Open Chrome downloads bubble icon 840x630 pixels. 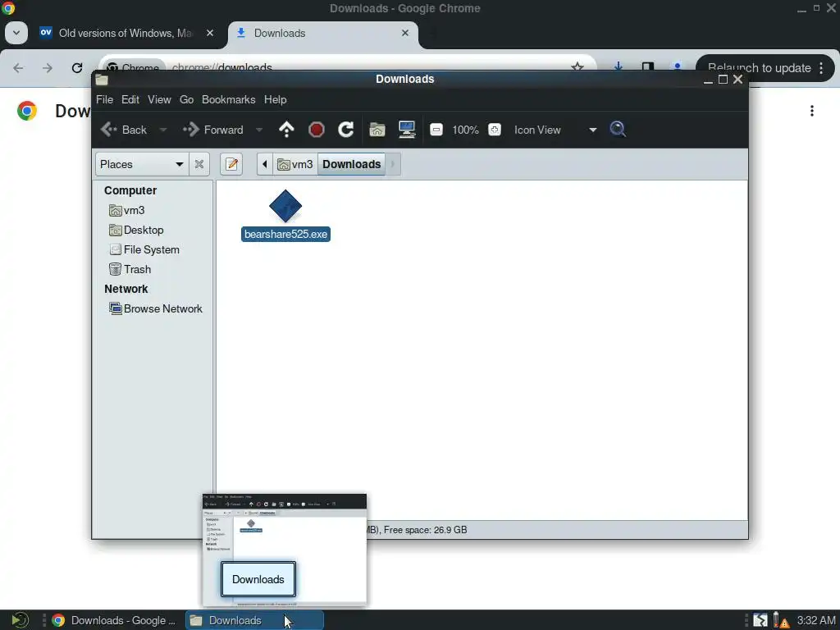coord(619,66)
